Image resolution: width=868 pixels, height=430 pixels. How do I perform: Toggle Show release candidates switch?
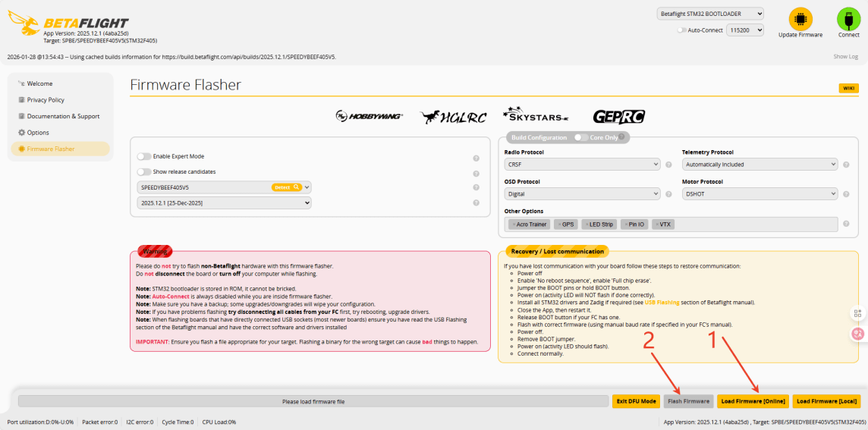point(143,172)
